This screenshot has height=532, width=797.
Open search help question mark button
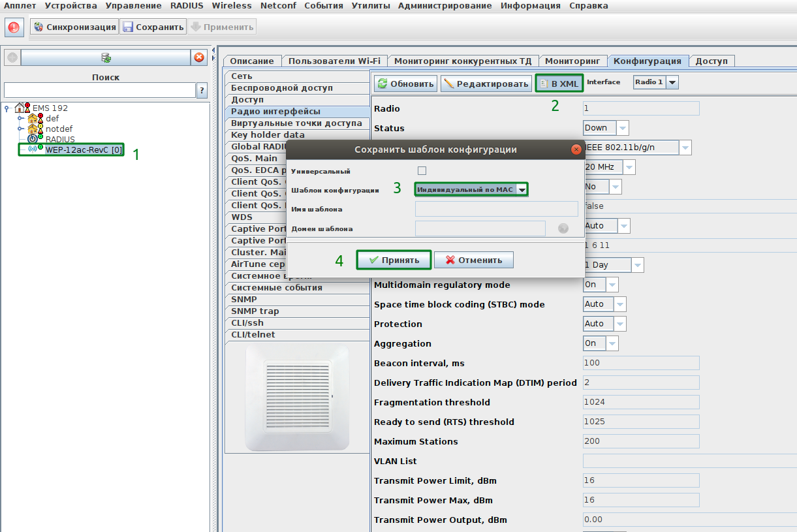(202, 90)
